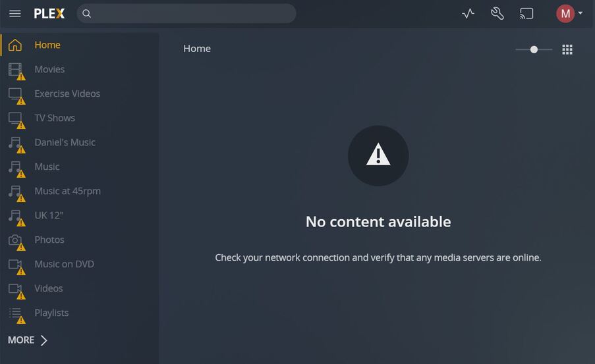Switch view mode using grid icon

[x=567, y=49]
